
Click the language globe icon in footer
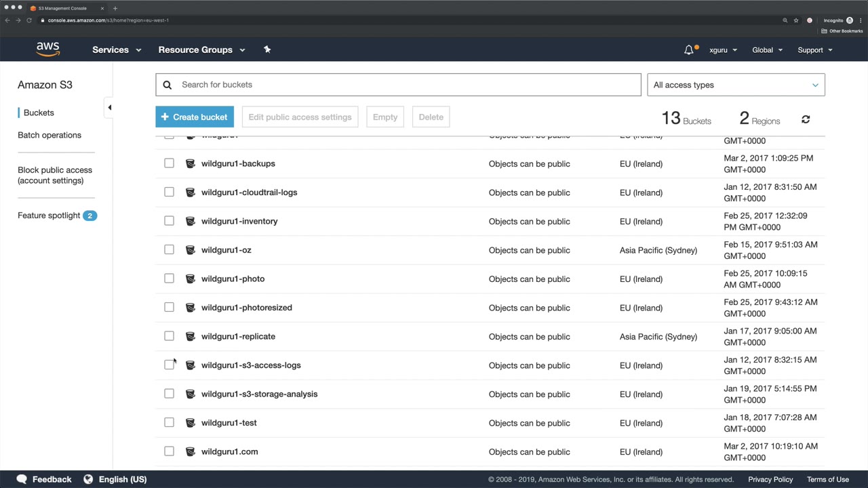point(88,479)
